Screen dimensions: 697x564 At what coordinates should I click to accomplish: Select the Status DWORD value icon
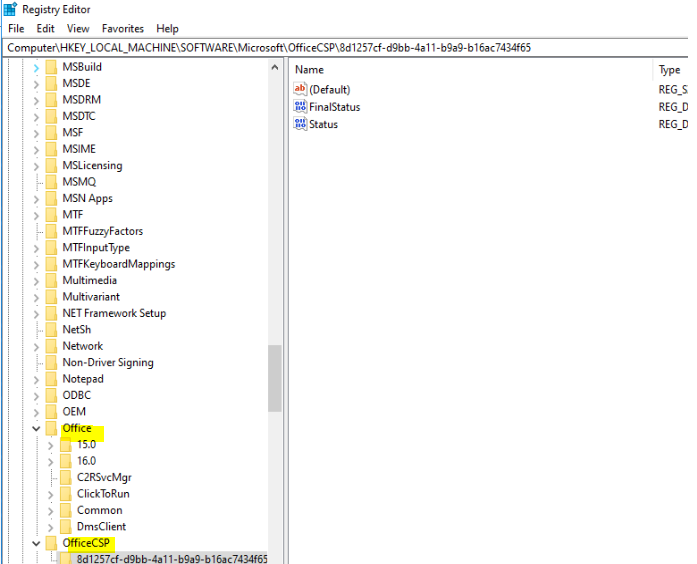coord(300,124)
